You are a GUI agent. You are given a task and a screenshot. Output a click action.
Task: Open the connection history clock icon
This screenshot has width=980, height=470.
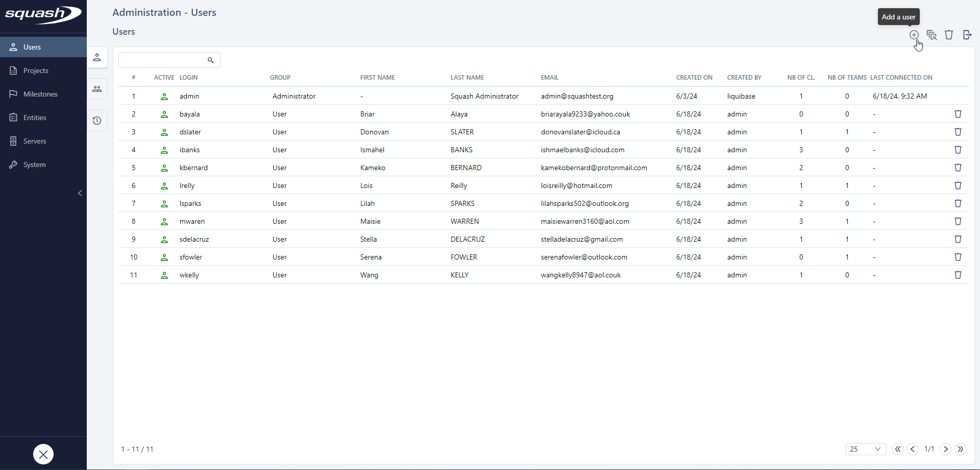(x=97, y=121)
